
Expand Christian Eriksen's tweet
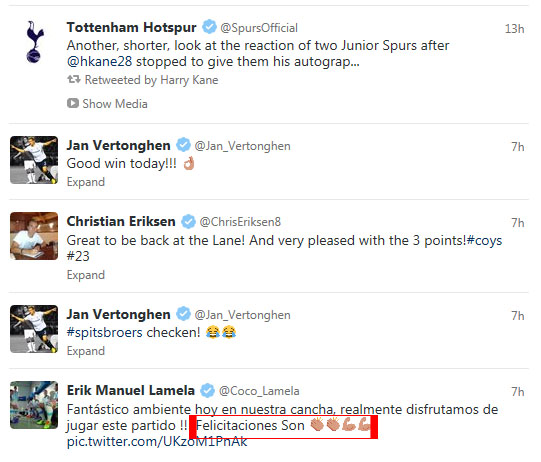coord(86,275)
